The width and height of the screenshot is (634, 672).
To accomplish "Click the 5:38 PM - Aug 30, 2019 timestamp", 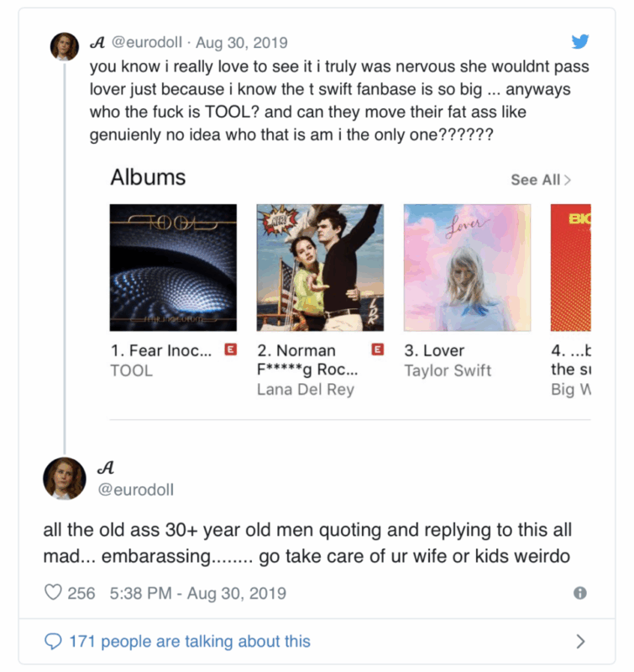I will (x=197, y=593).
